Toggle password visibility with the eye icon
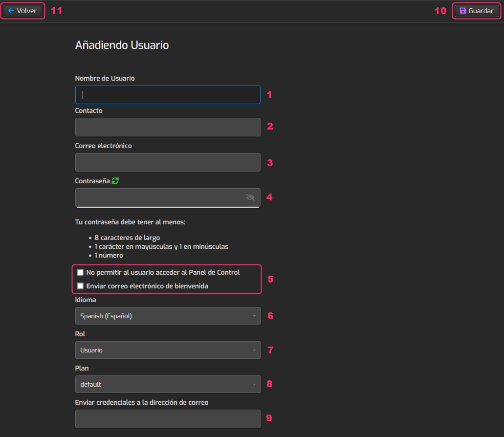 click(x=251, y=197)
